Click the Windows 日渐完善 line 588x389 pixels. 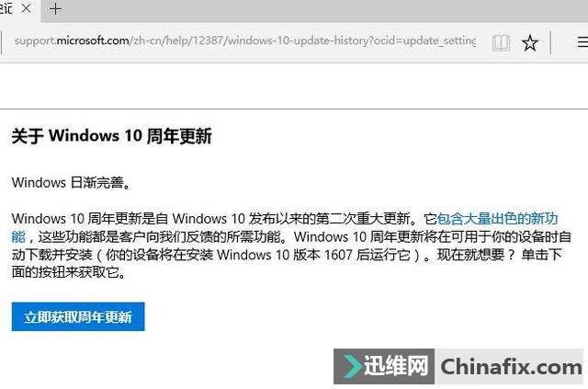tap(72, 183)
